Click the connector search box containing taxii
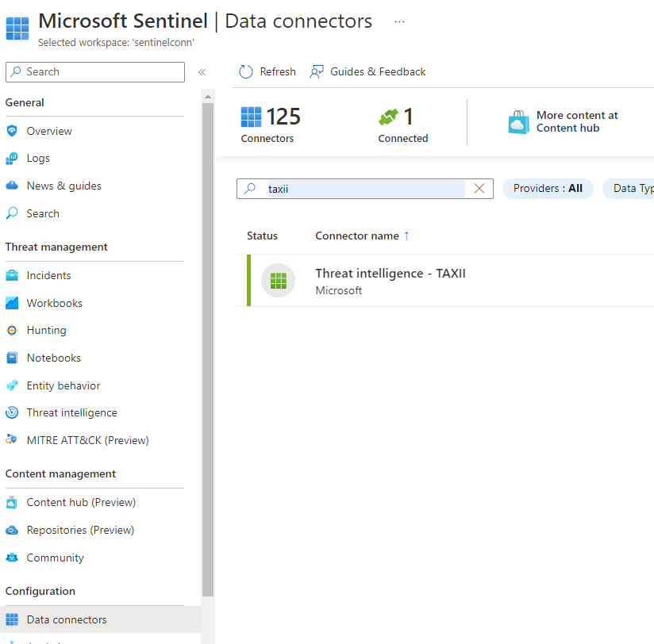The width and height of the screenshot is (654, 644). point(365,189)
